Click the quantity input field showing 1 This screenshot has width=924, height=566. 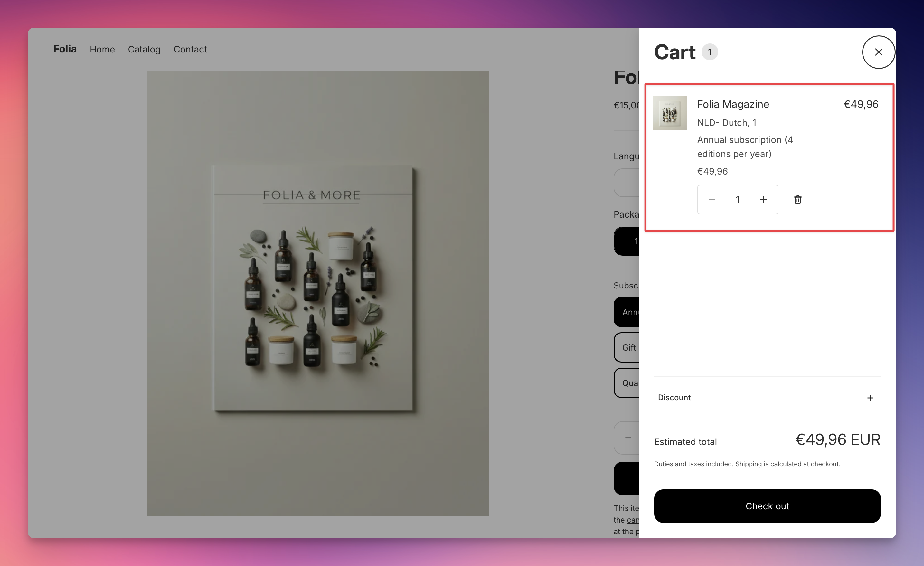pos(737,199)
